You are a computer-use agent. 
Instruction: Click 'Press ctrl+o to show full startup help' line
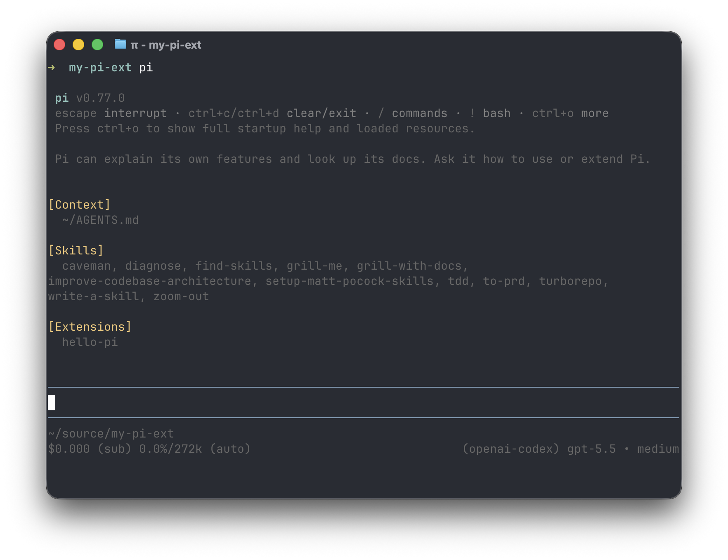tap(265, 129)
